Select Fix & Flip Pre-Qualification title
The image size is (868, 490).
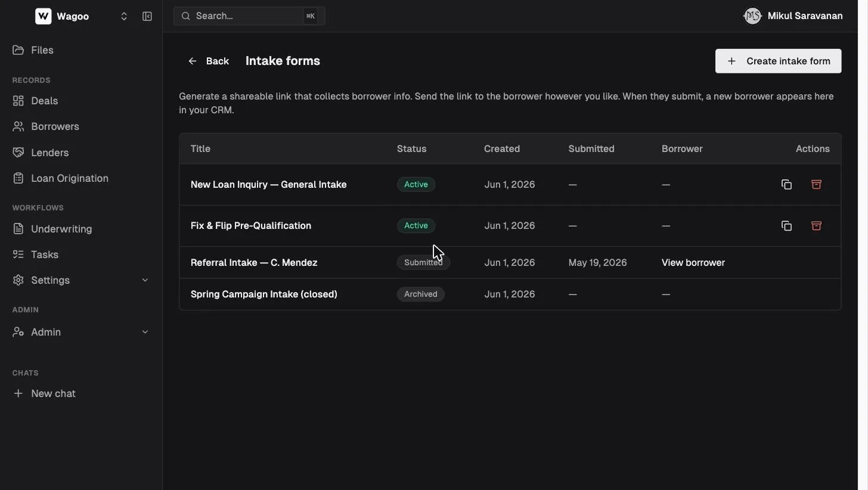point(251,225)
